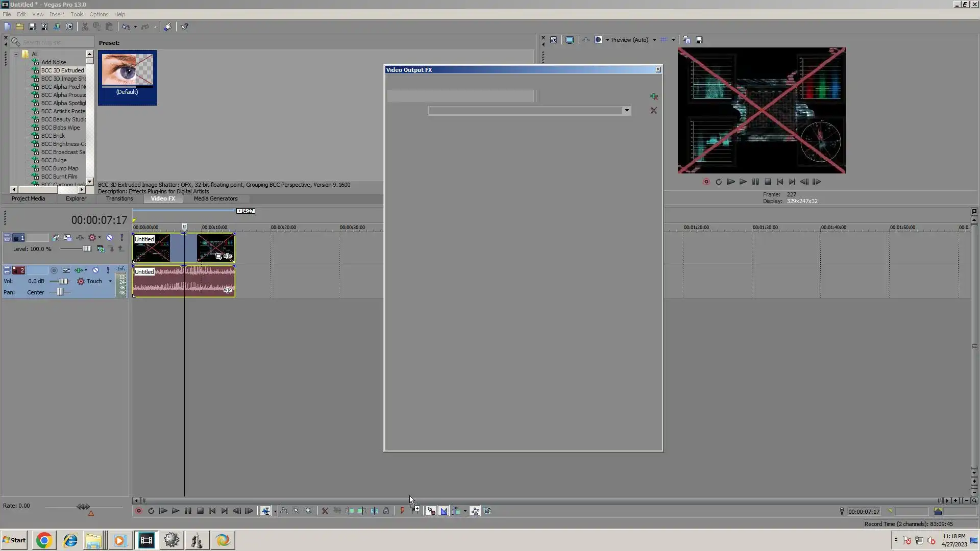Open the Tools menu

(77, 14)
